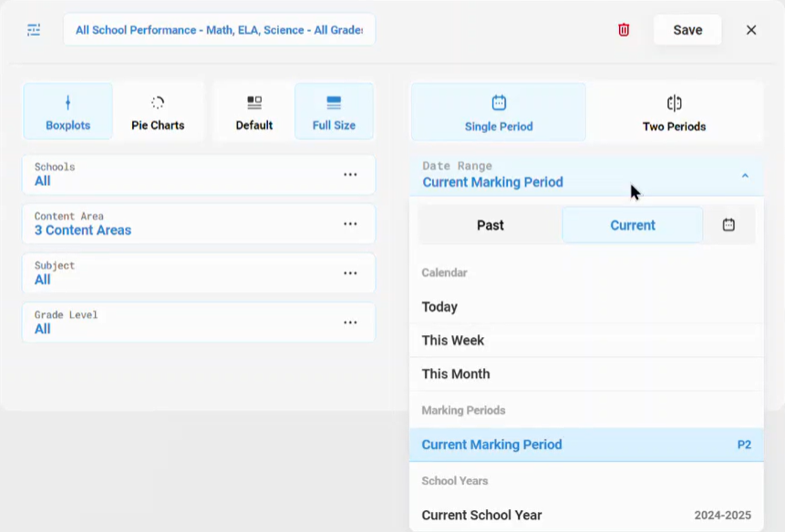Click the Default layout icon
The height and width of the screenshot is (532, 785).
(254, 103)
